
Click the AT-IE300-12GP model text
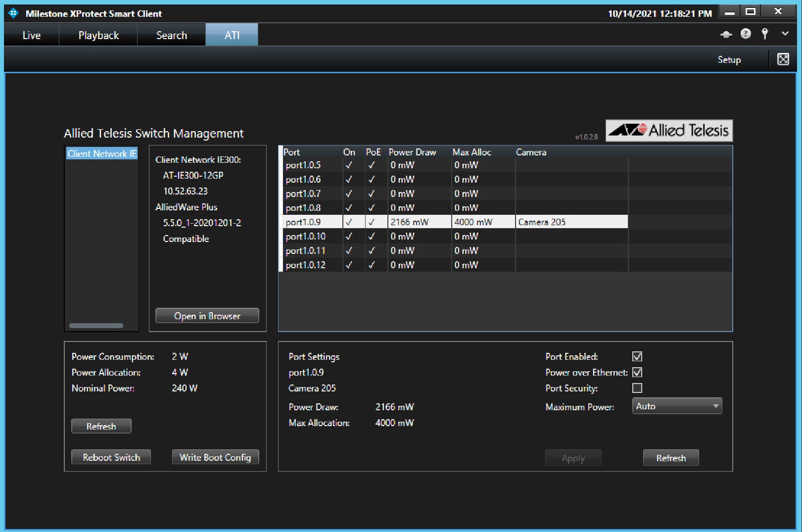coord(193,175)
